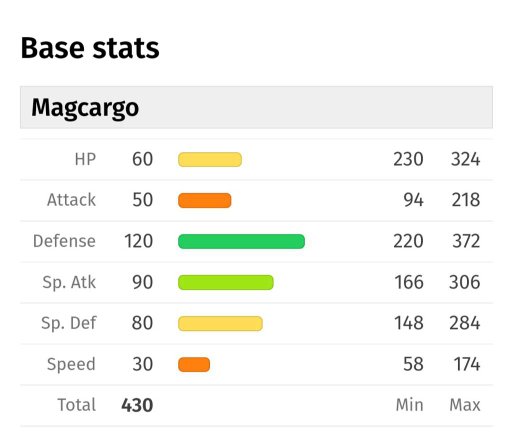This screenshot has height=439, width=512.
Task: Click the Min column label
Action: (410, 405)
